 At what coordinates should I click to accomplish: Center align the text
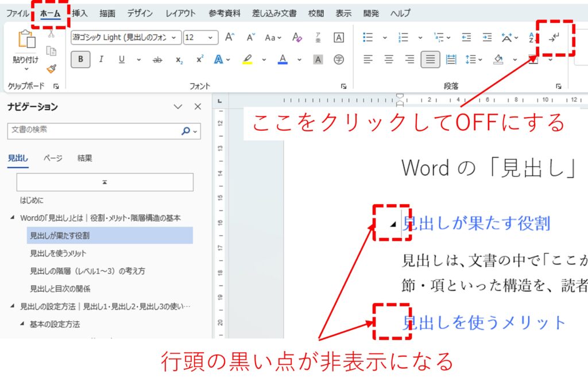pyautogui.click(x=389, y=59)
